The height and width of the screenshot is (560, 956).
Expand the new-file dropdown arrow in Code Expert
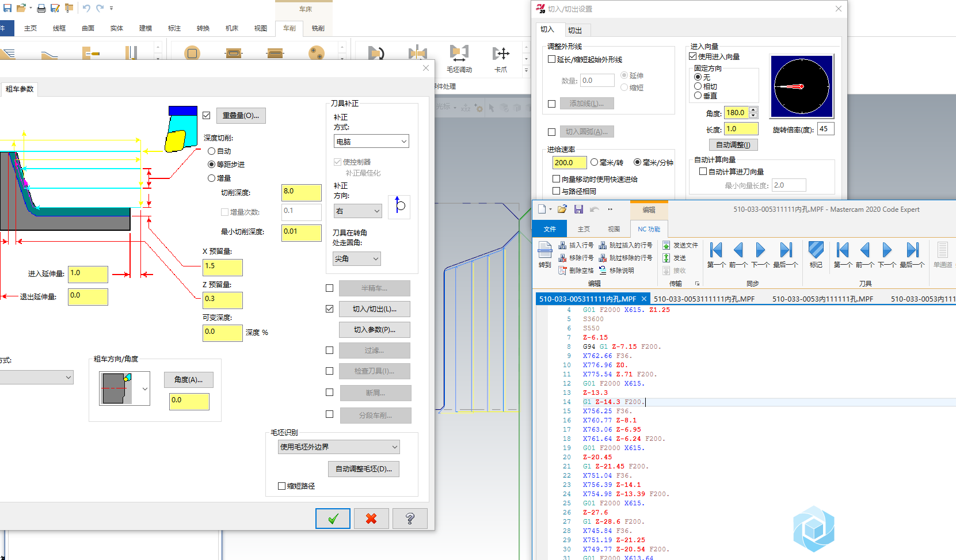(x=550, y=209)
